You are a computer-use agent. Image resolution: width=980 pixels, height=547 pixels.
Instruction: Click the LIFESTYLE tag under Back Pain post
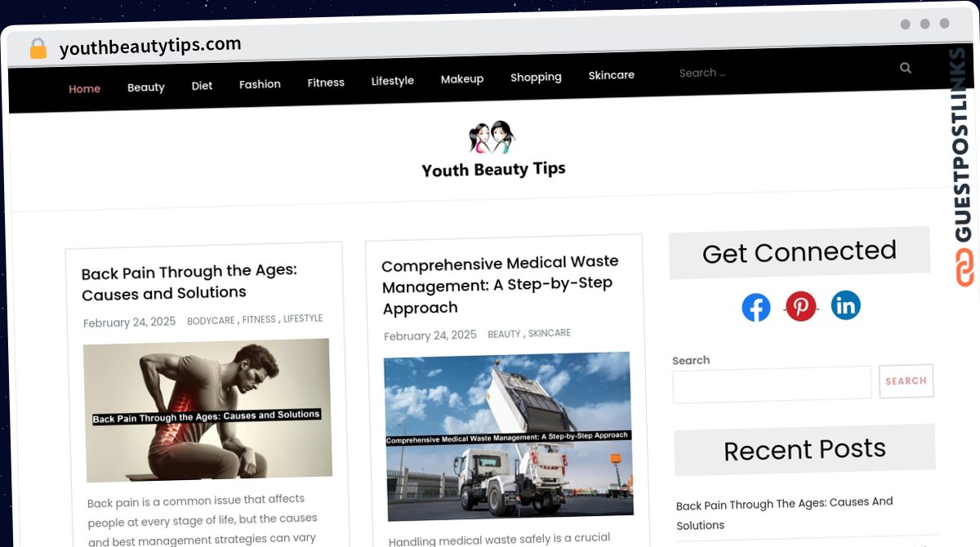pyautogui.click(x=303, y=318)
